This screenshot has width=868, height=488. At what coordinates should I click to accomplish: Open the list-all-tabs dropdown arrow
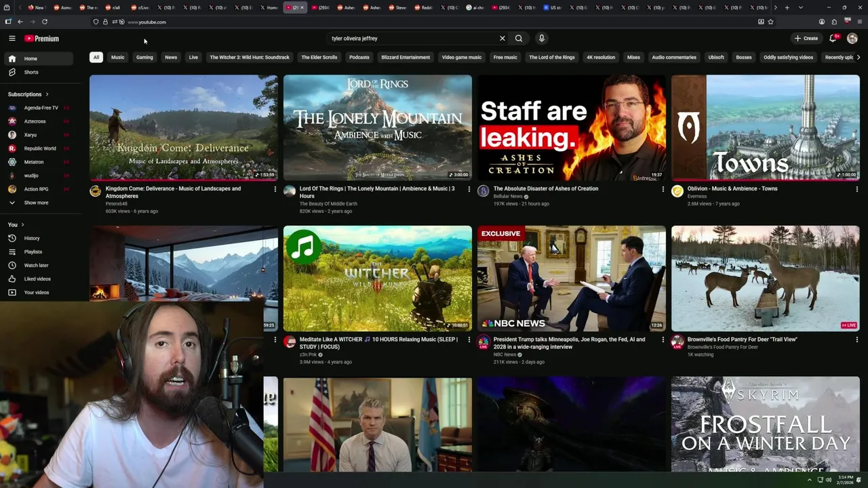pyautogui.click(x=801, y=7)
